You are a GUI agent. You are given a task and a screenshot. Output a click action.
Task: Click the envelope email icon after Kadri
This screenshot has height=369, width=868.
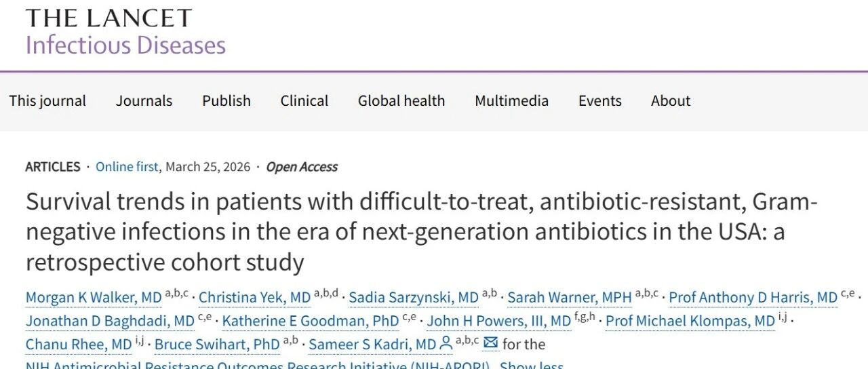490,344
